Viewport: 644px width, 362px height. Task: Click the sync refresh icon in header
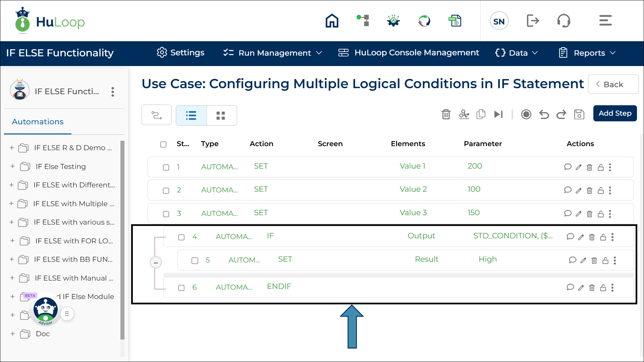click(x=424, y=20)
